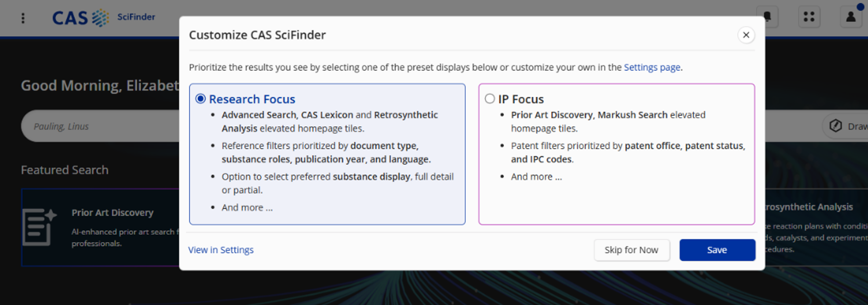
Task: Save the selected display preset
Action: [717, 250]
